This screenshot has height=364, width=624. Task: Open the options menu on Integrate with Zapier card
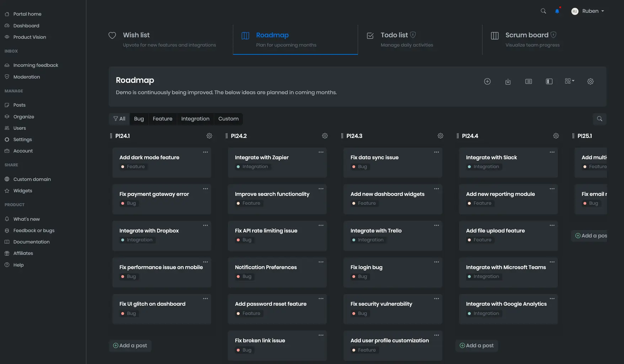pyautogui.click(x=321, y=152)
